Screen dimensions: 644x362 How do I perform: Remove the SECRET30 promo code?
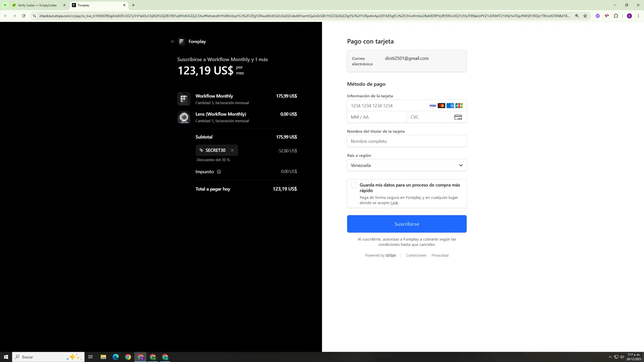click(232, 150)
